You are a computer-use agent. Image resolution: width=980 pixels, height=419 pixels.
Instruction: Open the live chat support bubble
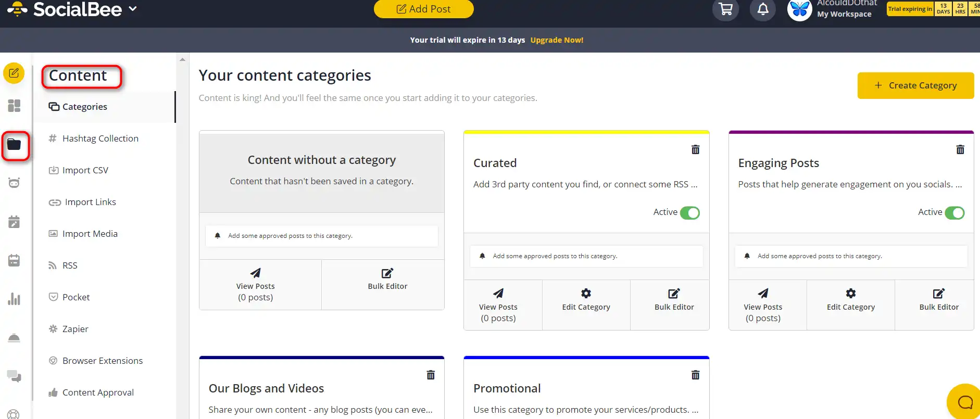coord(964,402)
